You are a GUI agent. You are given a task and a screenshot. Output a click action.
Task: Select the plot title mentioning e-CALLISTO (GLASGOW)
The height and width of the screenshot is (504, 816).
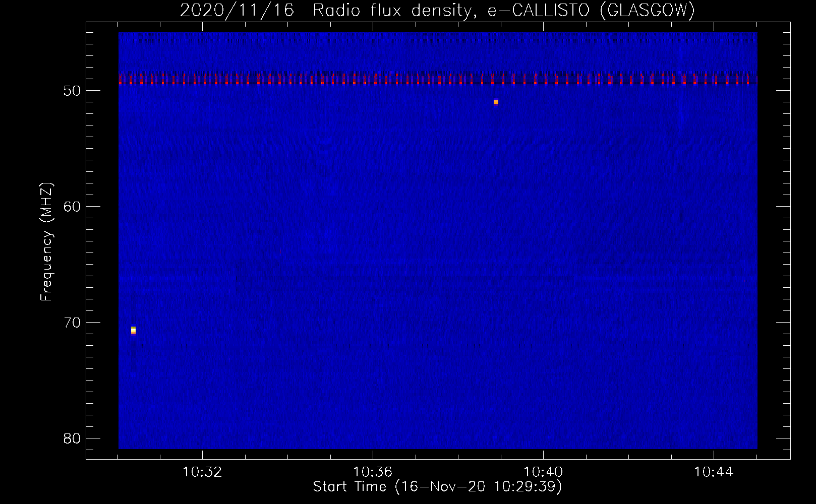[437, 10]
